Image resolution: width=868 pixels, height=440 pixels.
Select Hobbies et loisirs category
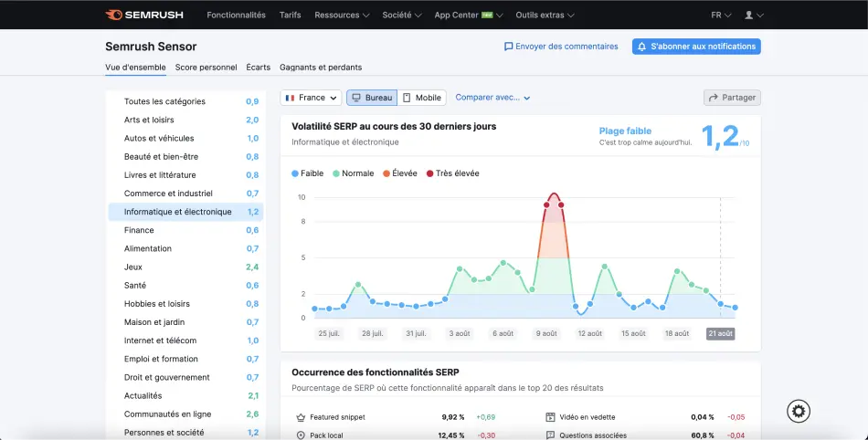(186, 304)
